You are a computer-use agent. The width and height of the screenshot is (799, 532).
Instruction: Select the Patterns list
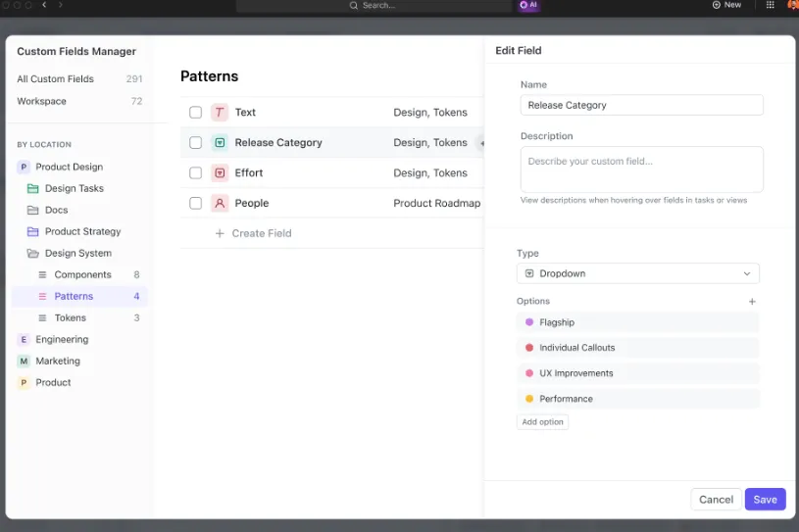pos(79,296)
